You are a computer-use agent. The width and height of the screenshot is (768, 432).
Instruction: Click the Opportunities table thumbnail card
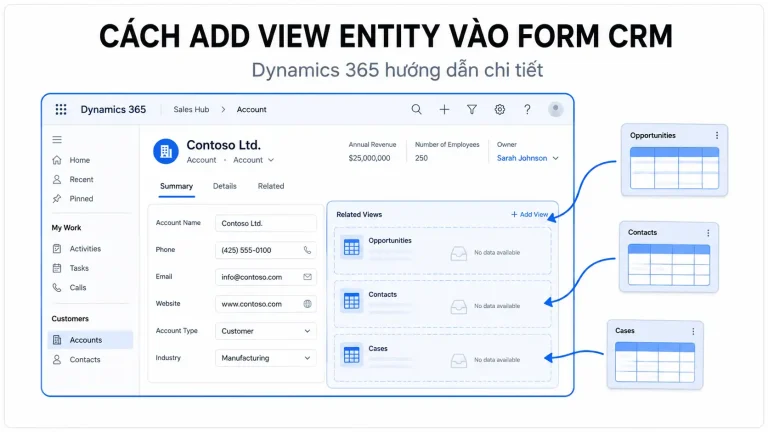click(674, 160)
